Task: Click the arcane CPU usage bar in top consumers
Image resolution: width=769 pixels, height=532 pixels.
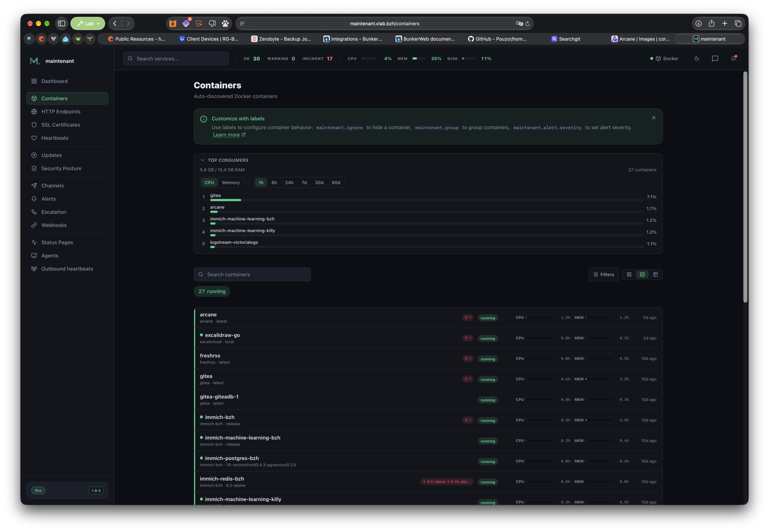Action: pyautogui.click(x=427, y=212)
